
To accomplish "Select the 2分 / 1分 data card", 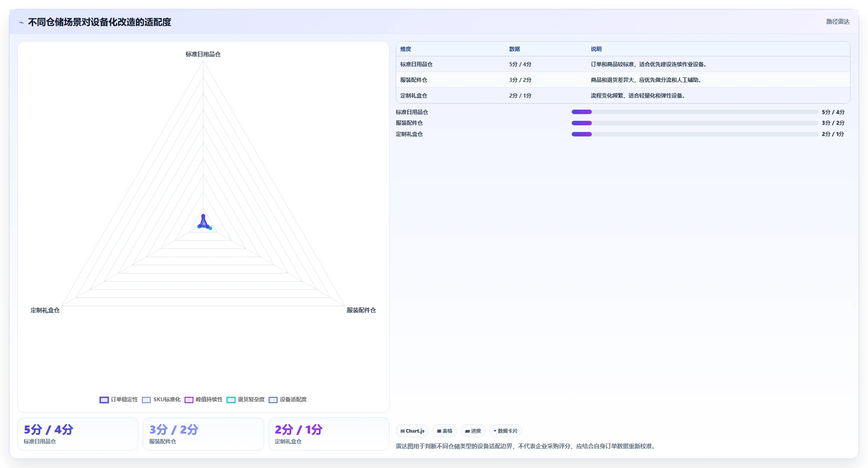I will [329, 434].
